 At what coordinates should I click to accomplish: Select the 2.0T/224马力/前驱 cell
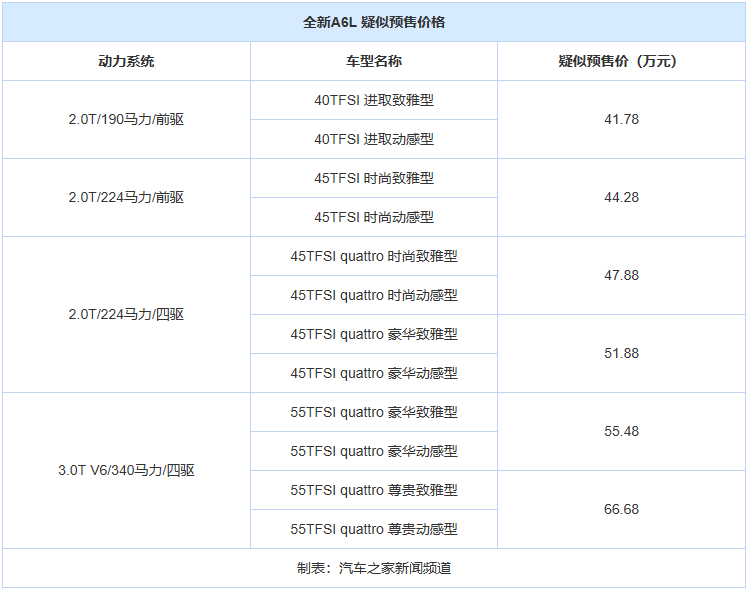point(126,197)
